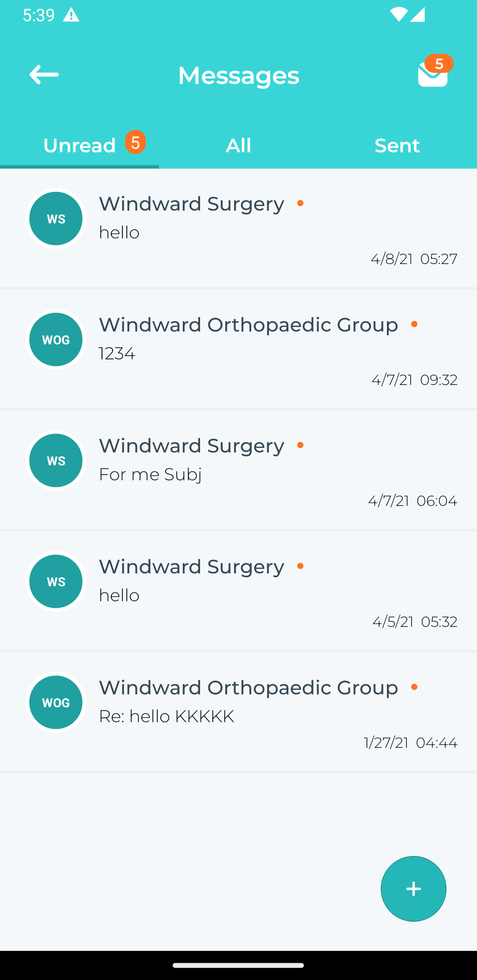
Task: Tap the home gesture bar
Action: pos(238,965)
